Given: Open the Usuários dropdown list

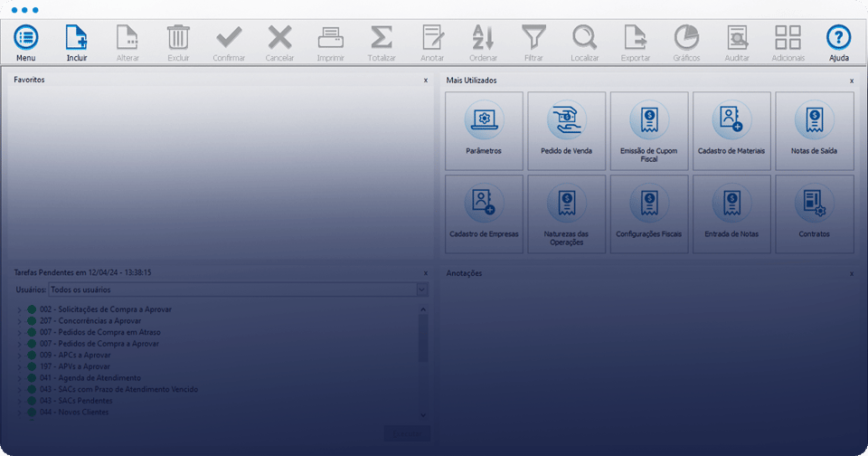Looking at the screenshot, I should 422,290.
